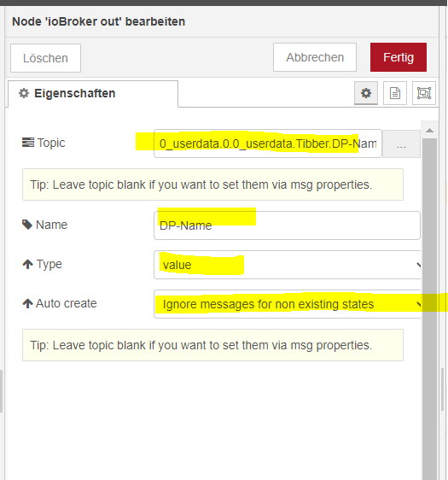Open the Type dropdown showing value
The height and width of the screenshot is (480, 448).
pyautogui.click(x=288, y=265)
